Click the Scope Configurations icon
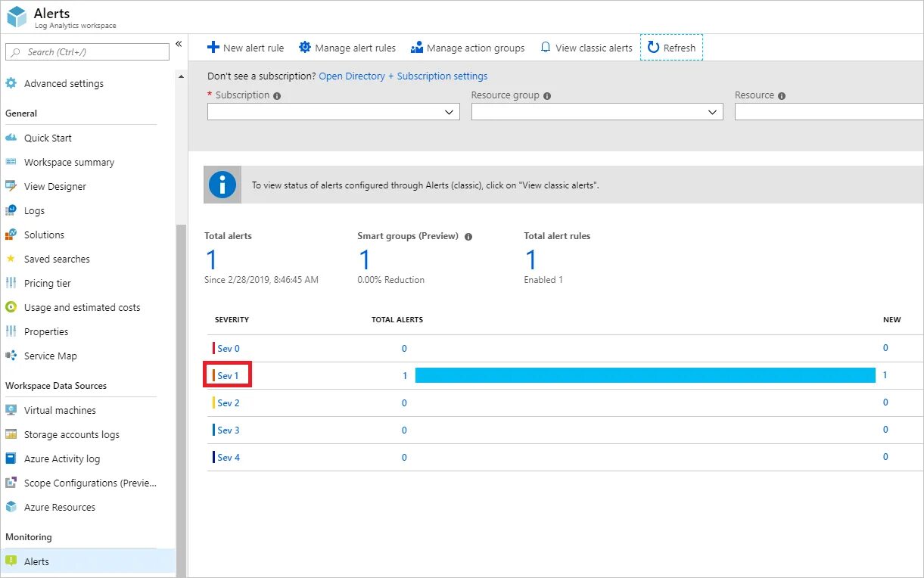 [11, 483]
